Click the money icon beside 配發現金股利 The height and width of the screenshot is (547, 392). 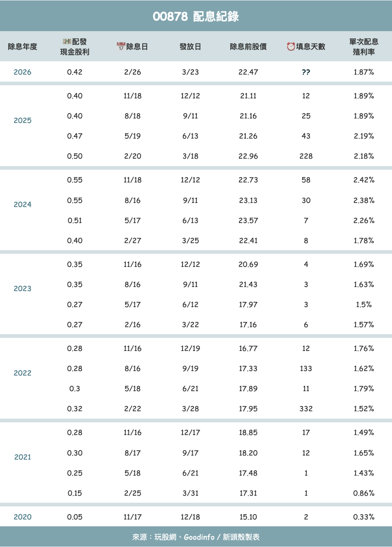tap(67, 41)
